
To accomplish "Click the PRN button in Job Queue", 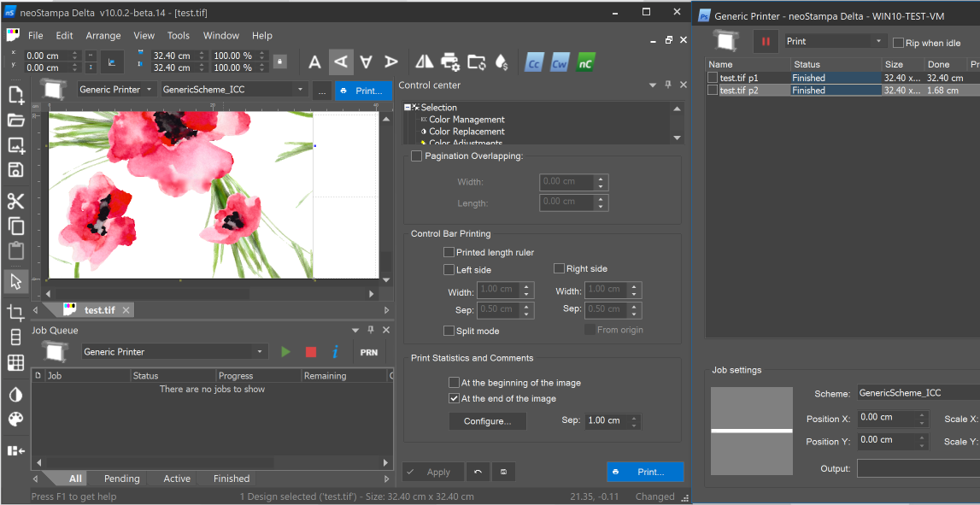I will [369, 352].
